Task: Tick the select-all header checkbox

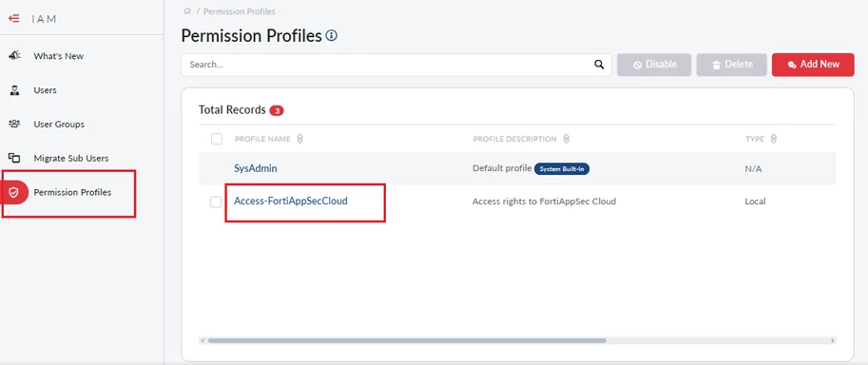Action: tap(217, 139)
